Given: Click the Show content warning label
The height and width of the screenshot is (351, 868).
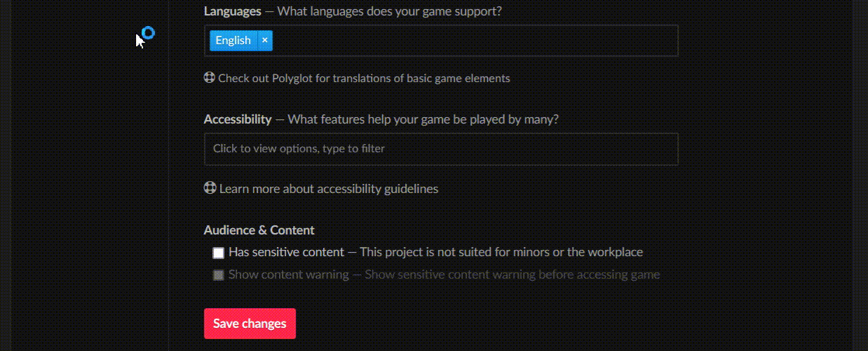Looking at the screenshot, I should tap(288, 274).
